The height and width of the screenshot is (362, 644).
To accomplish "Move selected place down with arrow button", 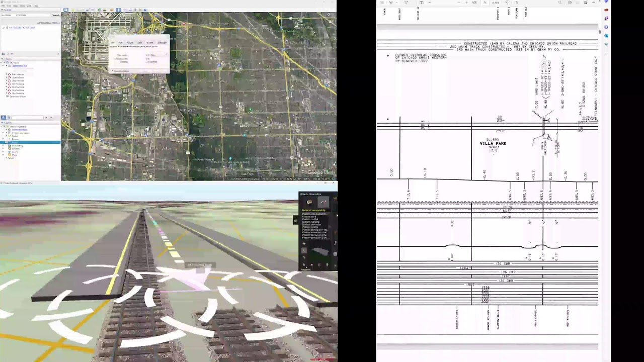I will [51, 118].
